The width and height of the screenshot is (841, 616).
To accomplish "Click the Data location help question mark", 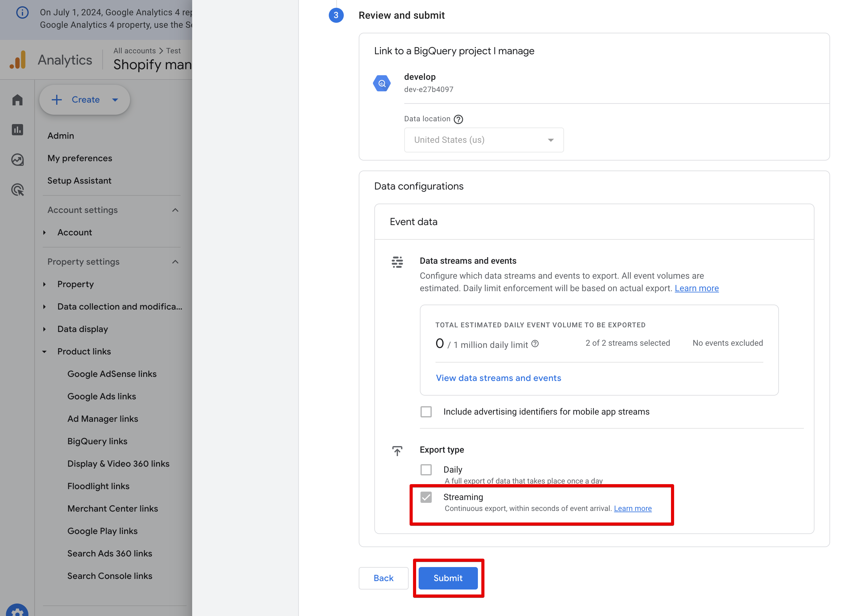I will pos(458,119).
